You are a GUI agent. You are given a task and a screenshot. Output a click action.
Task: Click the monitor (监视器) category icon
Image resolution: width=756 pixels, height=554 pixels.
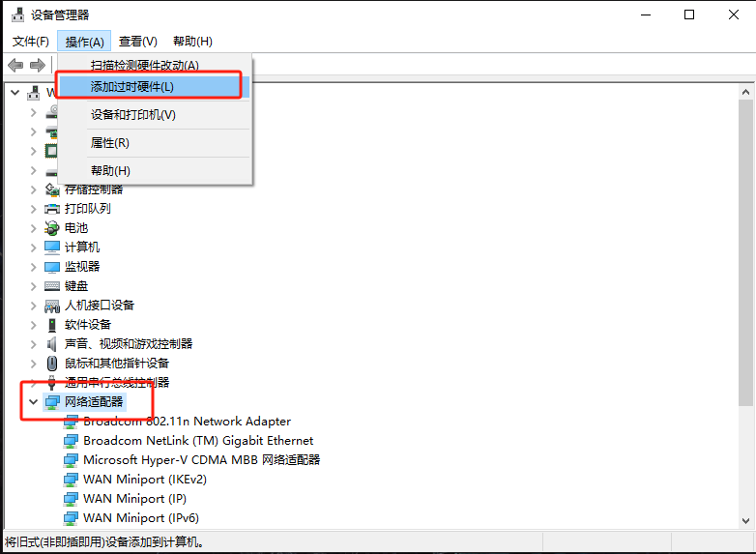[52, 267]
